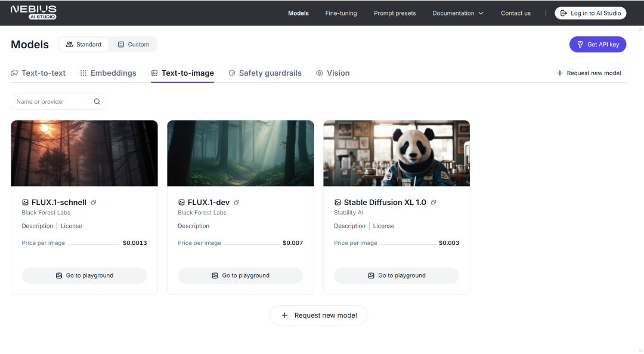Click the Get API key button

tap(597, 44)
